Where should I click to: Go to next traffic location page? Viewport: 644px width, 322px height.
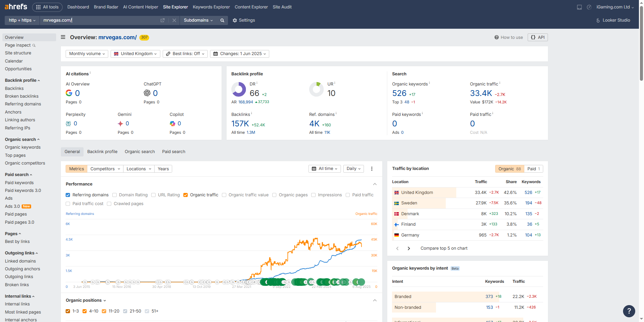coord(409,248)
